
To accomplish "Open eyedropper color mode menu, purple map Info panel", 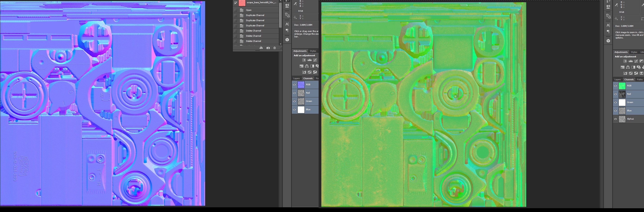I will point(295,4).
